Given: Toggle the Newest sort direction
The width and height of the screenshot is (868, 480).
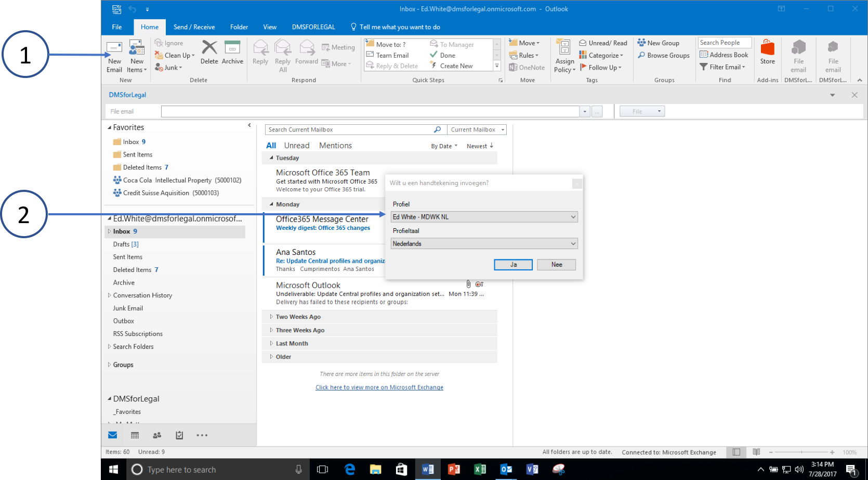Looking at the screenshot, I should [480, 146].
